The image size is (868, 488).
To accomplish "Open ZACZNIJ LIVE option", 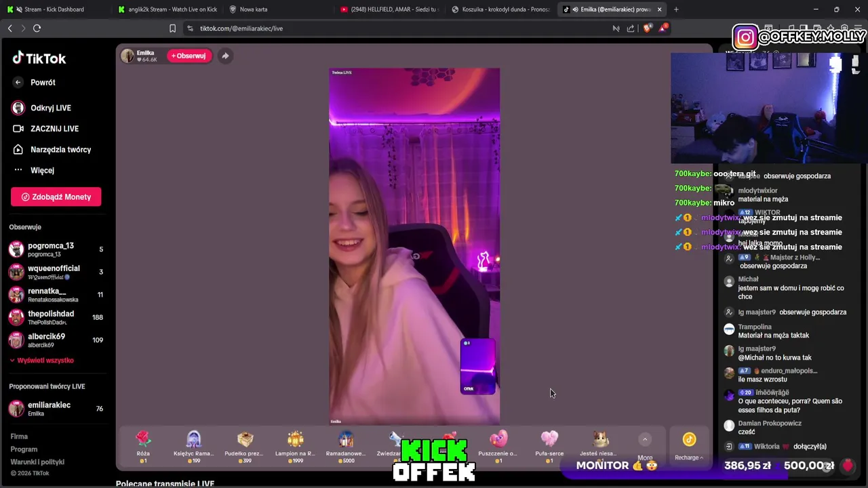I will [x=45, y=129].
